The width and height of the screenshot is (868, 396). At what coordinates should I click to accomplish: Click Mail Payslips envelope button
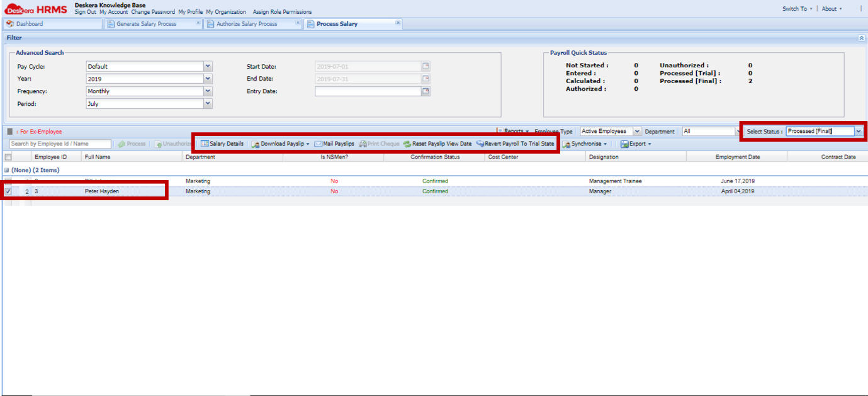click(334, 144)
